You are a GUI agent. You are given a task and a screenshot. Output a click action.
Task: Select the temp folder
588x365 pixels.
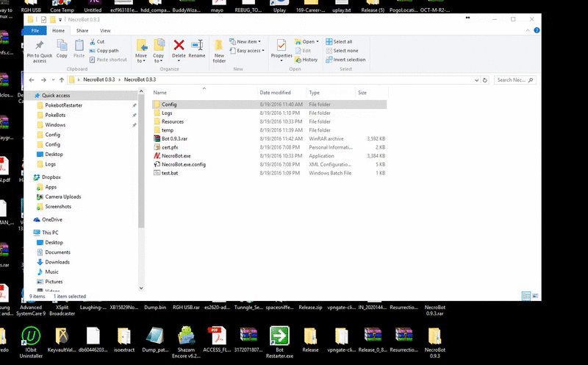tap(269, 130)
